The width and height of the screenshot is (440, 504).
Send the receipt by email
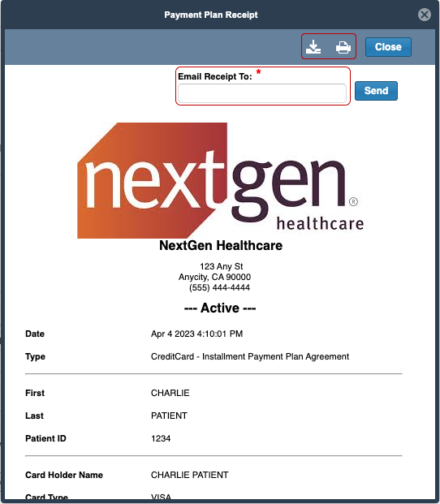point(376,91)
